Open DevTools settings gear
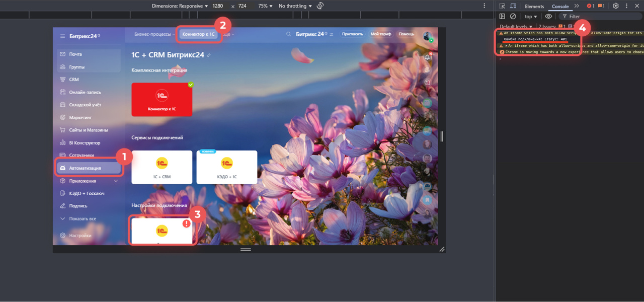Viewport: 644px width, 302px height. tap(616, 6)
